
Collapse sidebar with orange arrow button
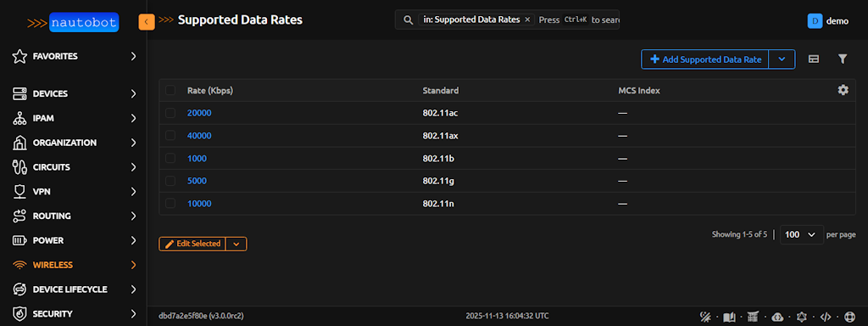146,21
